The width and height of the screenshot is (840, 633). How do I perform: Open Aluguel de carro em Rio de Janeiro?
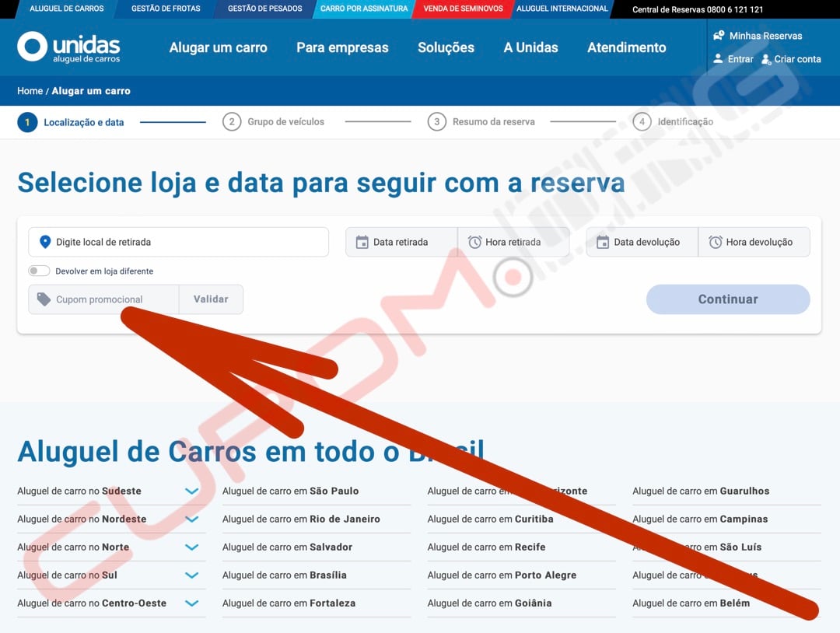[301, 519]
